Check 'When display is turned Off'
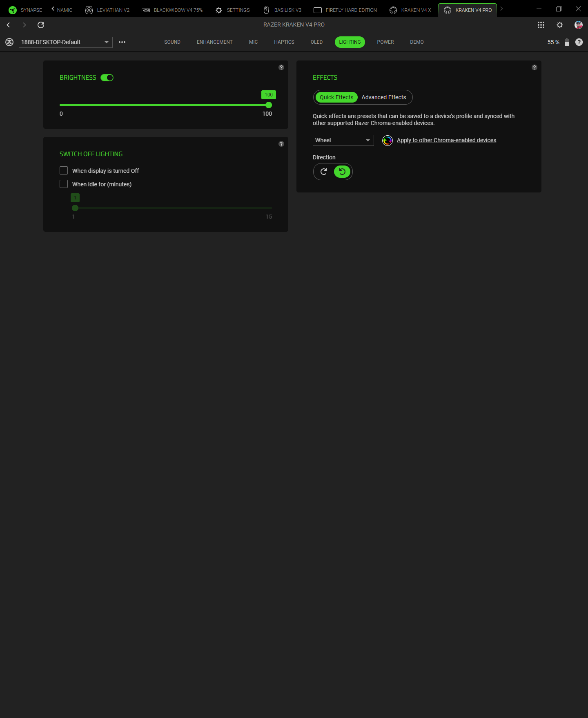 (x=64, y=170)
